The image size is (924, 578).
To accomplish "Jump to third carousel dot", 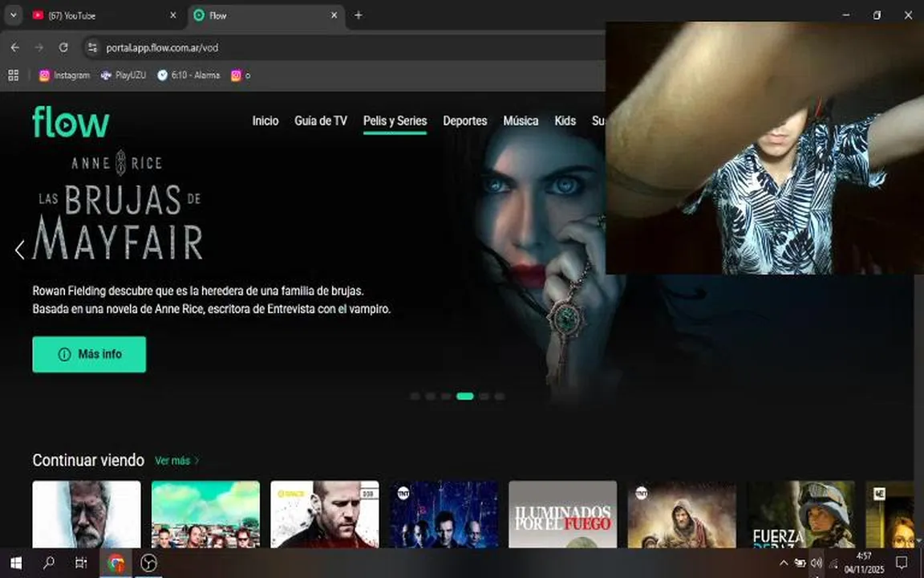I will (x=445, y=397).
